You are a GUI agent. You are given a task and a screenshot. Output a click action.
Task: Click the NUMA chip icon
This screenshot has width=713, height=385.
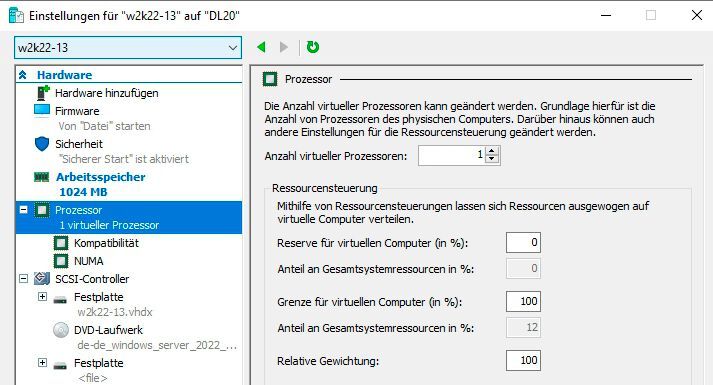click(x=61, y=261)
